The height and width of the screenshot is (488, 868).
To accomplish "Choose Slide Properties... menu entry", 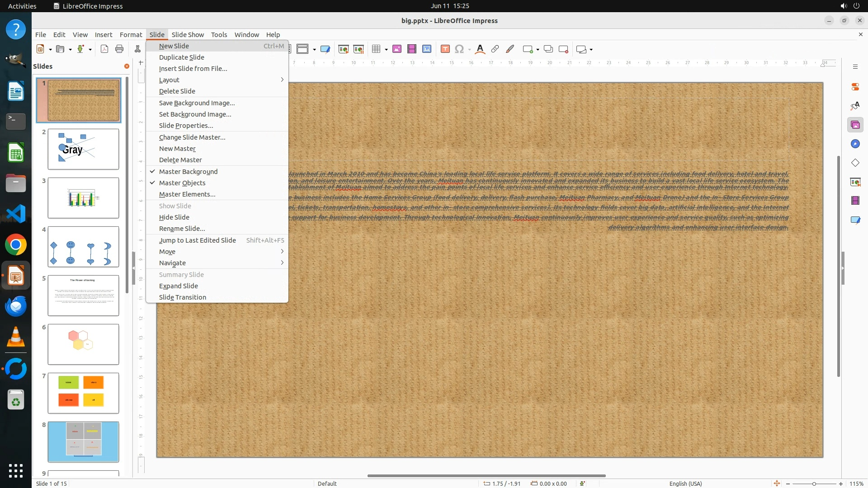I will point(186,126).
